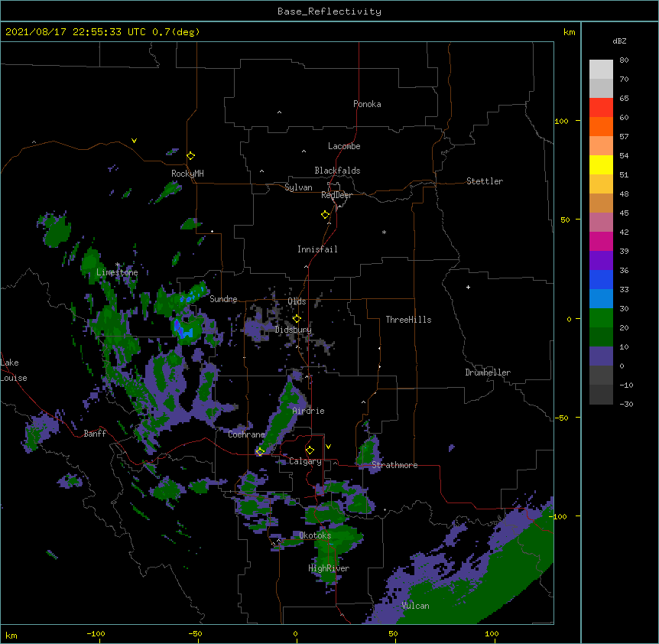Click the yellow V marker east of Calgary
The width and height of the screenshot is (659, 644).
(328, 447)
